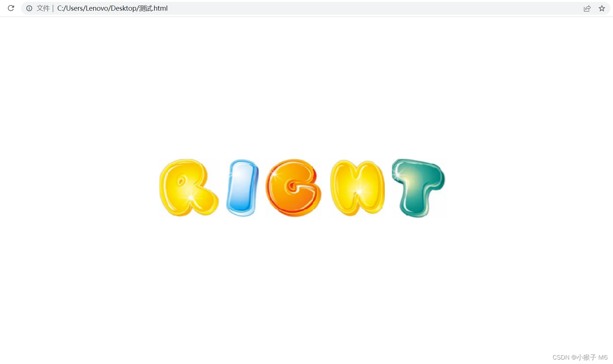Share this page using the share icon
613x364 pixels.
[x=587, y=8]
